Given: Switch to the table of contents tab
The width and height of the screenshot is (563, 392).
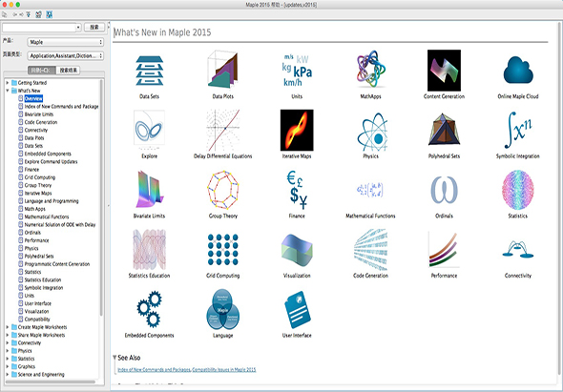Looking at the screenshot, I should pos(42,71).
